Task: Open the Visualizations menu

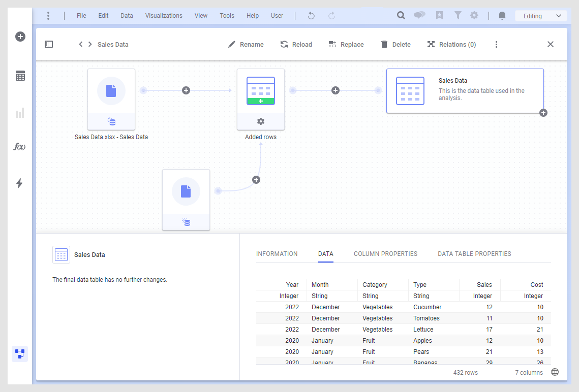Action: pos(164,16)
